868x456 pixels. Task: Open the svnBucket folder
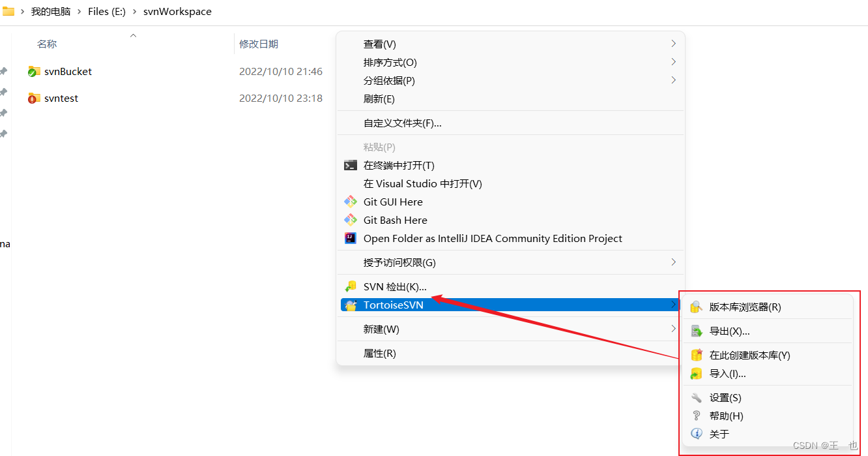[x=67, y=71]
